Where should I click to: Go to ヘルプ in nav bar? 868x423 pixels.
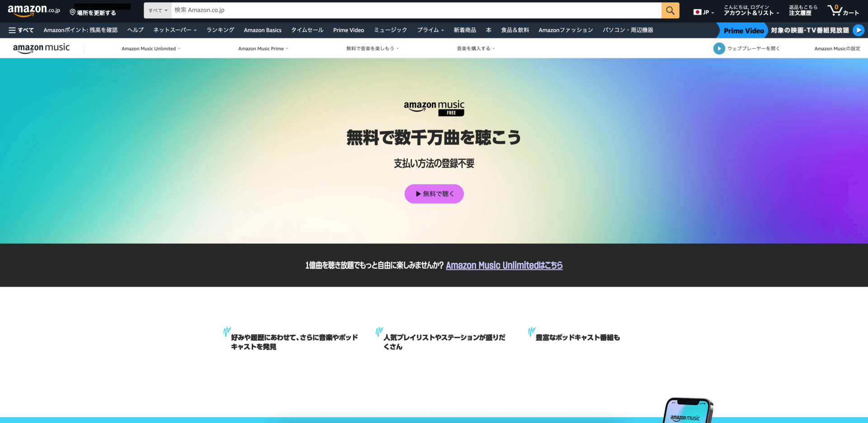[136, 30]
